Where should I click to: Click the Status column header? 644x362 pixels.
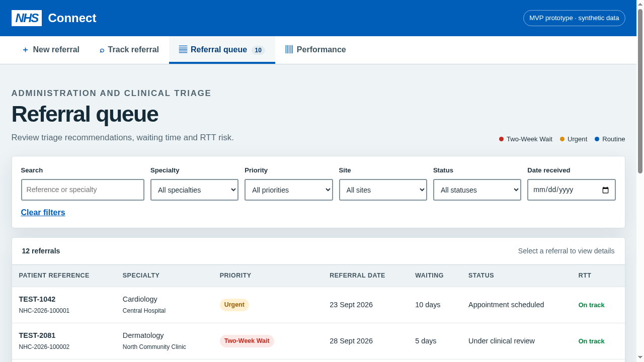click(x=481, y=276)
